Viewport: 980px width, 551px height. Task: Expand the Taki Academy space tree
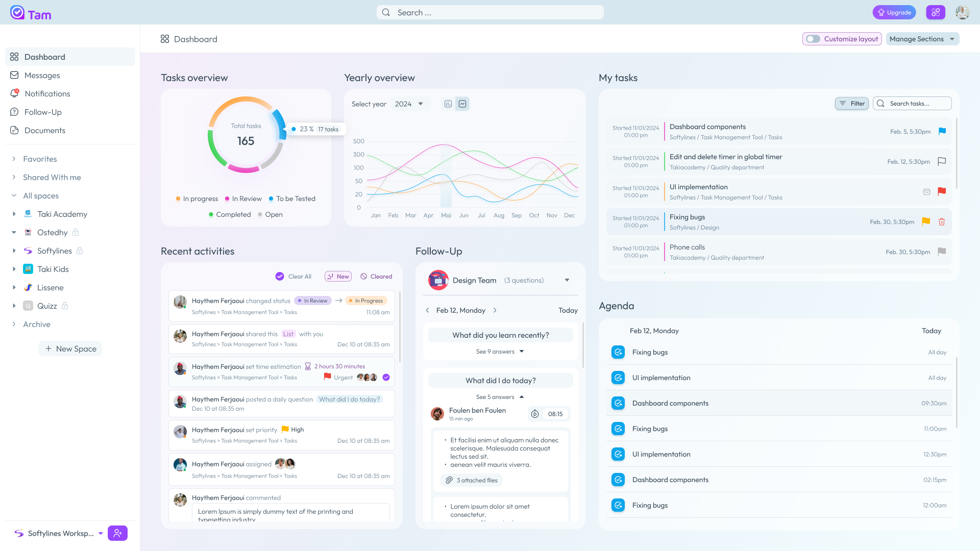click(14, 214)
